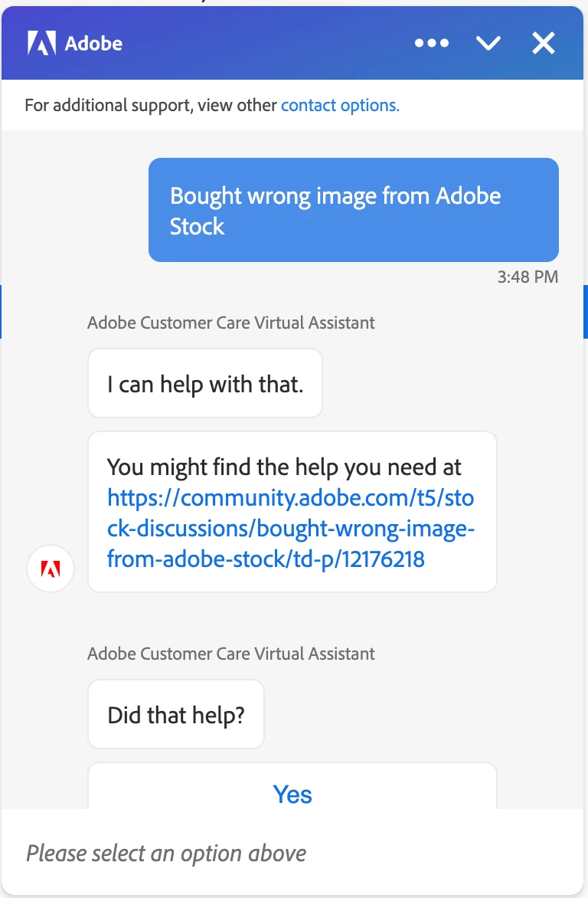Click empty space in the purple header bar
Image resolution: width=588 pixels, height=898 pixels.
coord(268,44)
